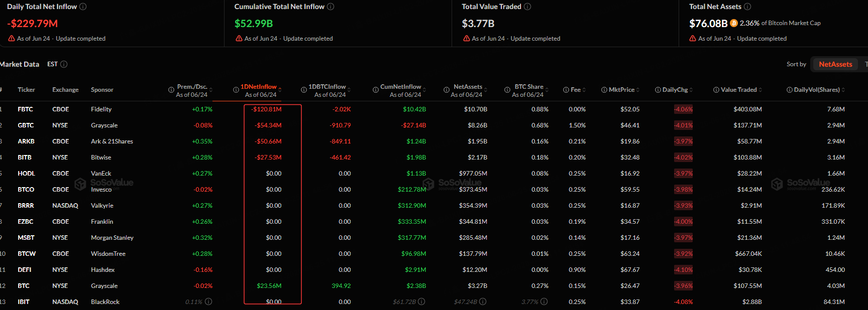The width and height of the screenshot is (868, 310).
Task: Click info icon beside Total Net Assets
Action: point(747,7)
